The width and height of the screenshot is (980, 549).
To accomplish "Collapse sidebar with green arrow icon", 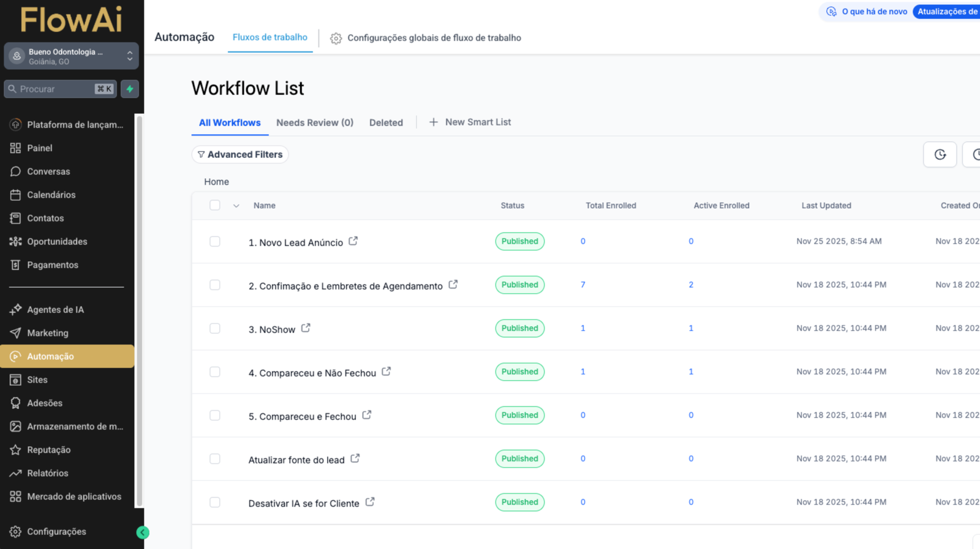I will pyautogui.click(x=143, y=532).
